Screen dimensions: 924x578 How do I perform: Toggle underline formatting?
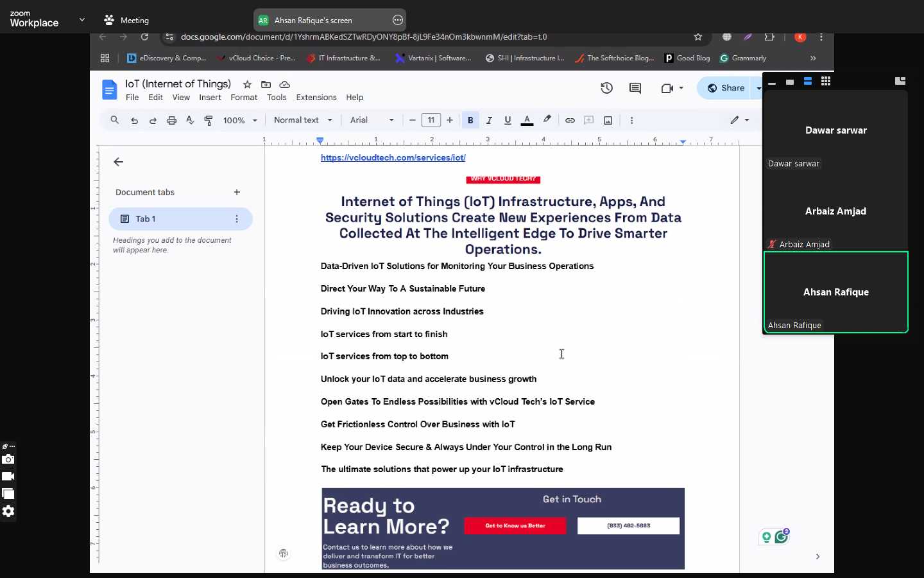click(x=508, y=120)
